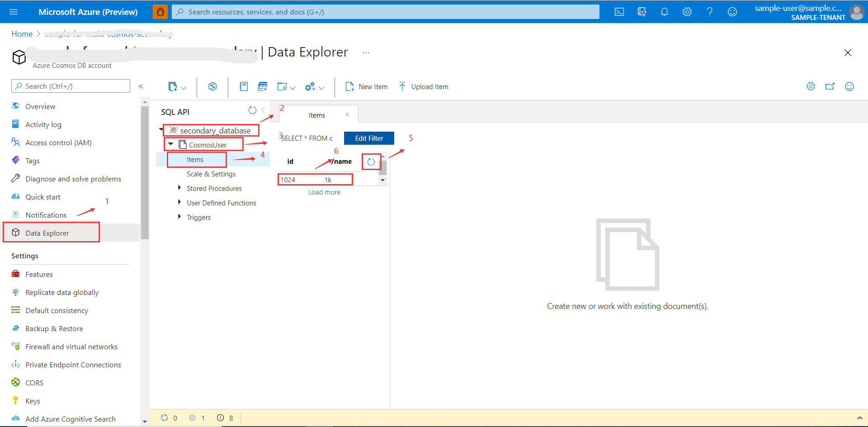This screenshot has width=868, height=427.
Task: Refresh the items list next to /name
Action: click(x=371, y=162)
